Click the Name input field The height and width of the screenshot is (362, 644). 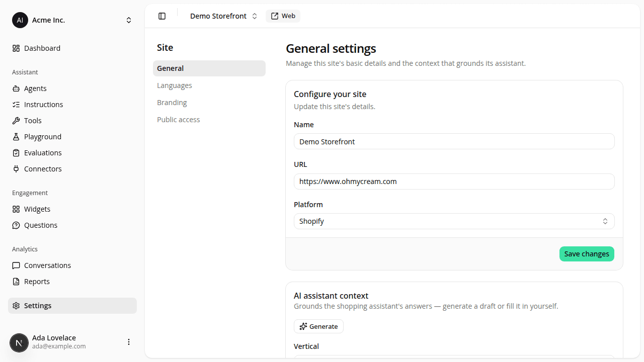click(x=454, y=141)
